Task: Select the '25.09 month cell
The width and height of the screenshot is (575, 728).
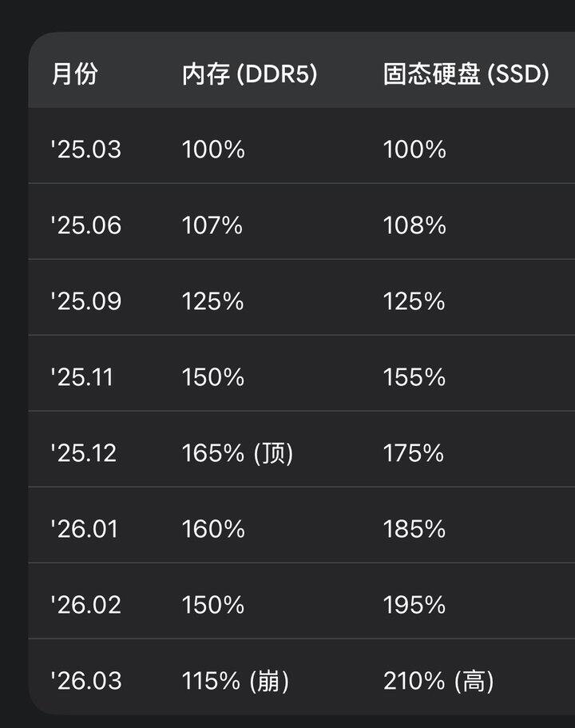Action: click(85, 301)
